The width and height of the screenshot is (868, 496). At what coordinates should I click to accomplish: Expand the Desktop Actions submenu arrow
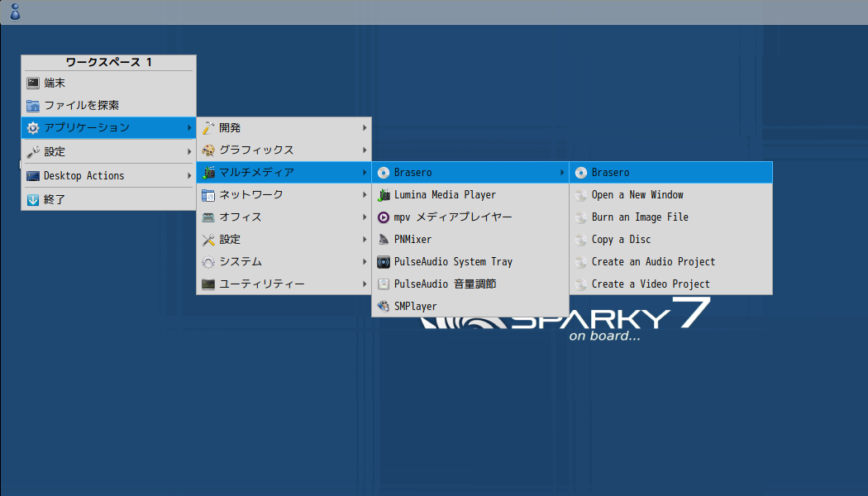click(189, 176)
